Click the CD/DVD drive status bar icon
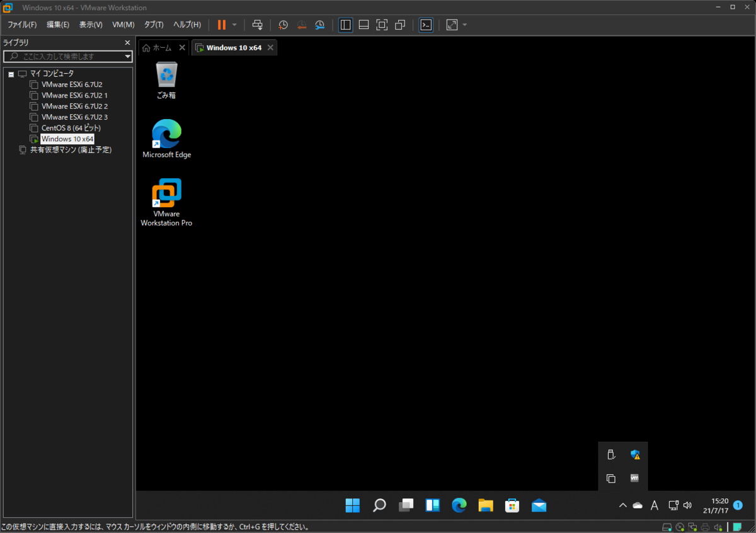This screenshot has height=533, width=756. tap(680, 527)
